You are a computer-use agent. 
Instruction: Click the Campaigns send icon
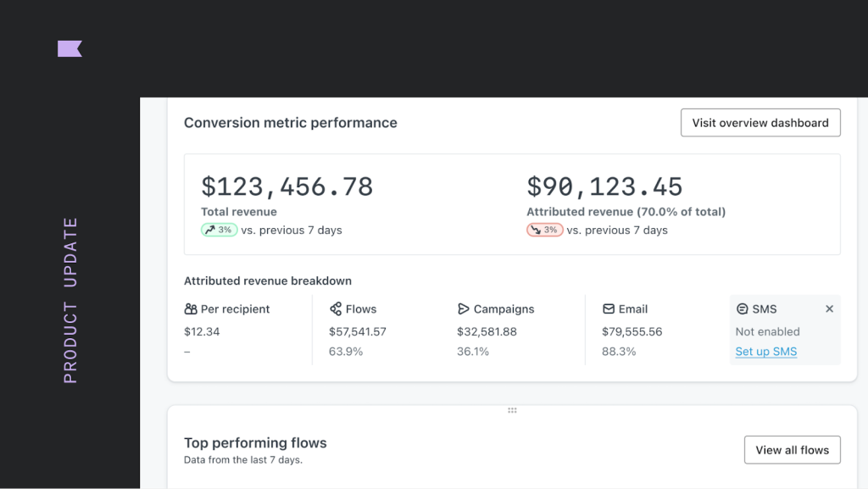point(463,308)
